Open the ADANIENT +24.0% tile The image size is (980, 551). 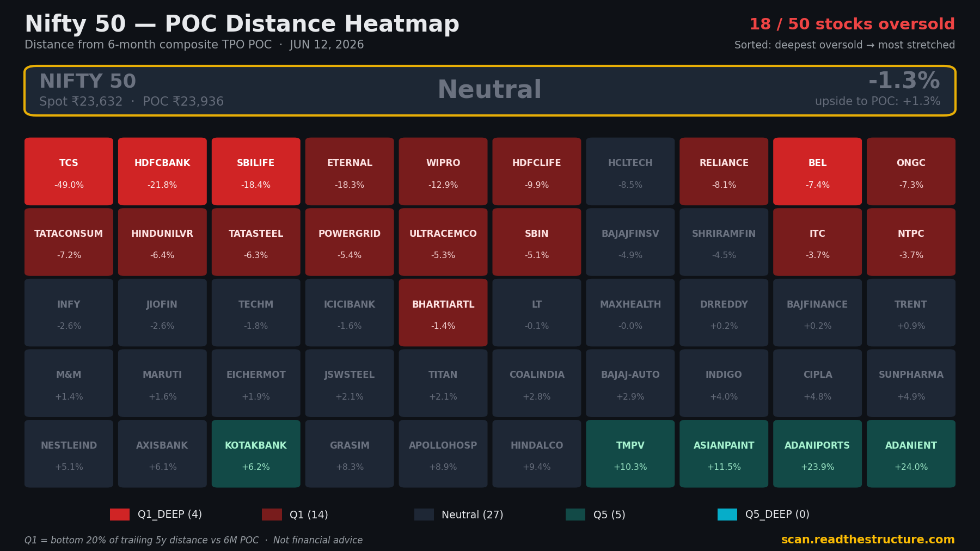tap(911, 454)
